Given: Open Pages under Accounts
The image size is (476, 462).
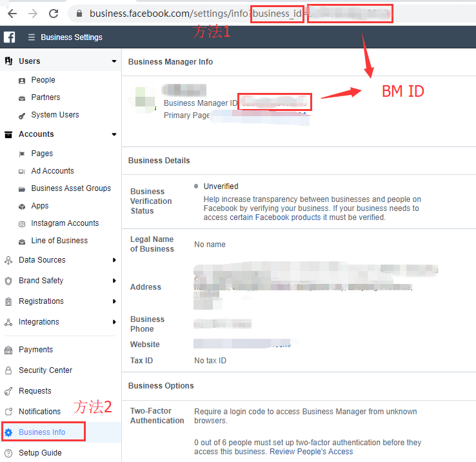Looking at the screenshot, I should pos(42,154).
